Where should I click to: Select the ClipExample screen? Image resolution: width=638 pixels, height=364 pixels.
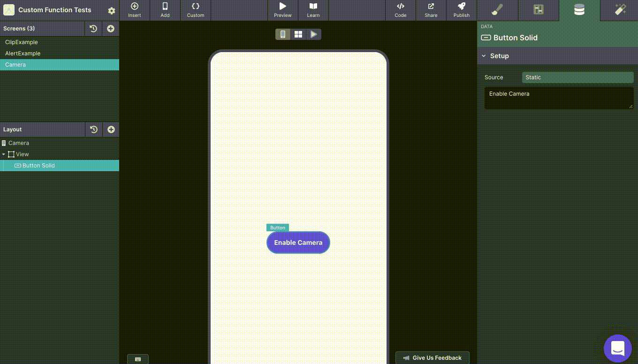60,42
